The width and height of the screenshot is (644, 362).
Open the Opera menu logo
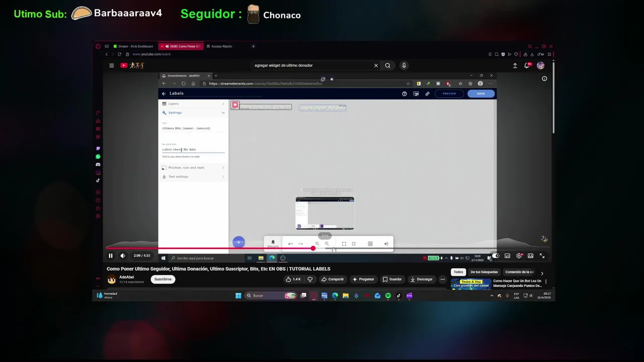[98, 46]
